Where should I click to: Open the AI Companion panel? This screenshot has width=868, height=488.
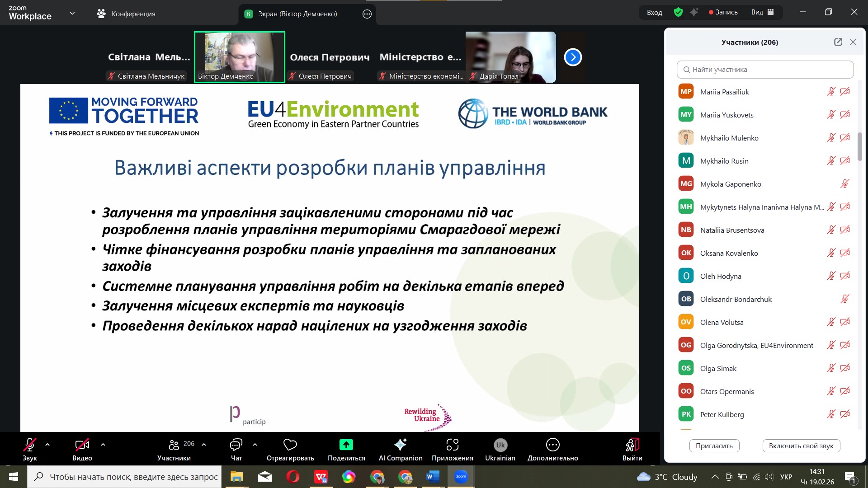point(400,445)
